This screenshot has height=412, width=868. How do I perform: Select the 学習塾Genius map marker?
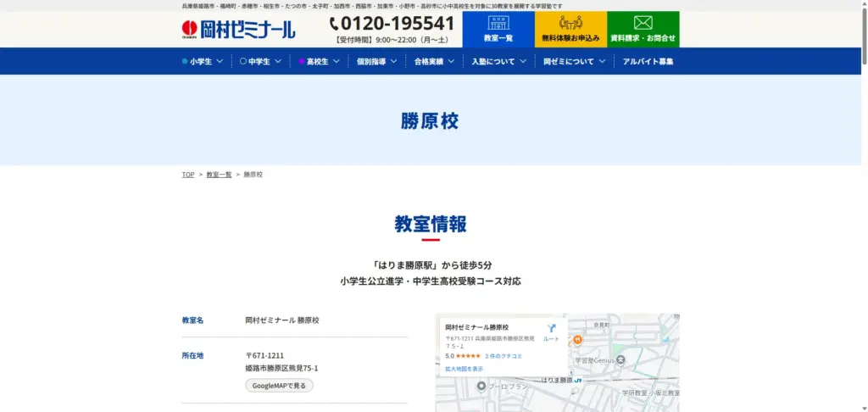[621, 360]
